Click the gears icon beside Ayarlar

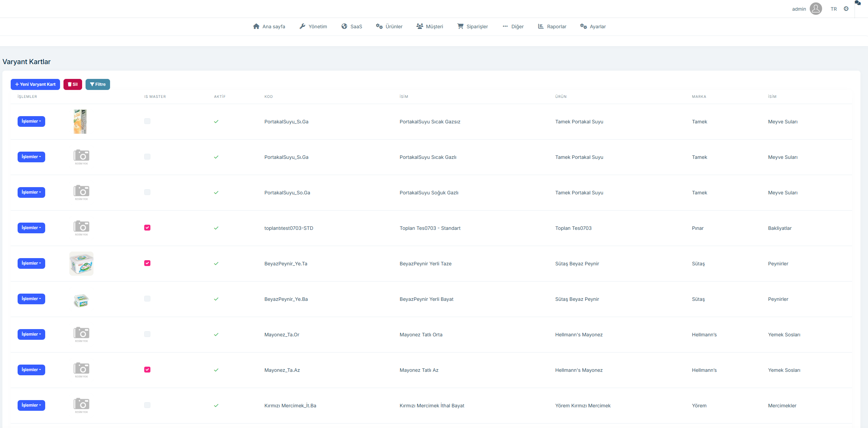click(583, 26)
